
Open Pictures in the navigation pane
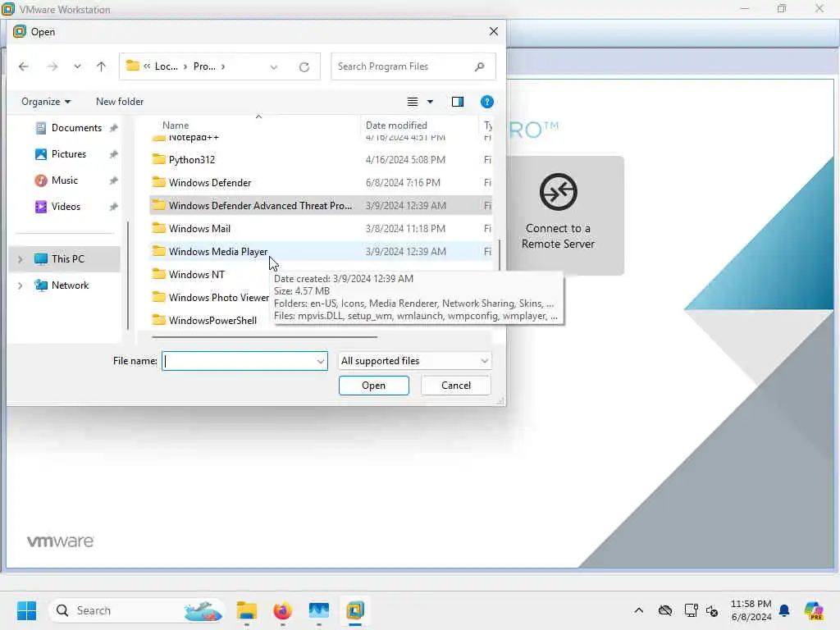pyautogui.click(x=69, y=154)
